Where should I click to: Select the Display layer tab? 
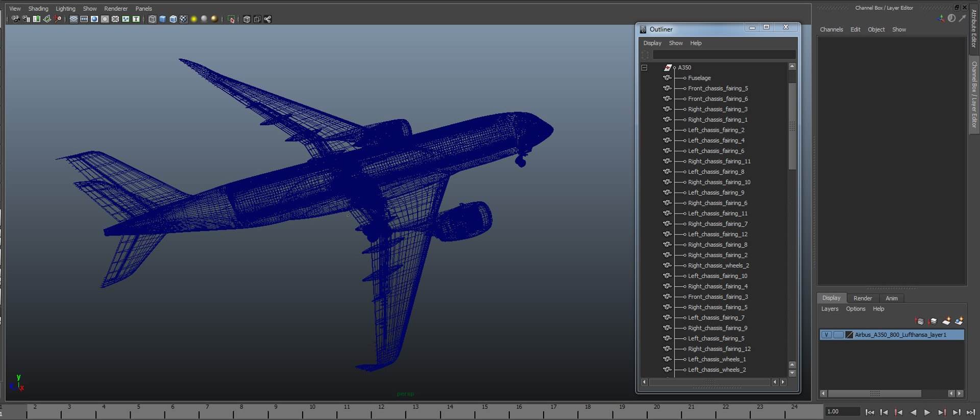831,298
